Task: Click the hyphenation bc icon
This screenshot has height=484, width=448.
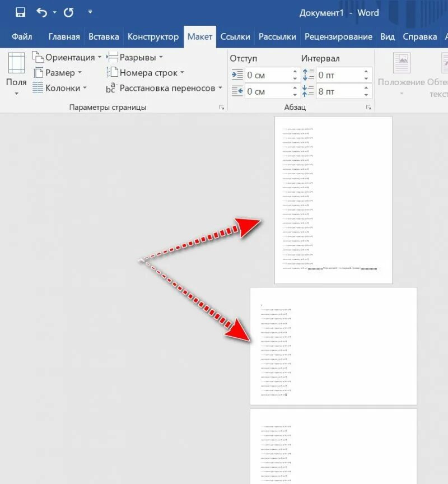Action: tap(111, 87)
